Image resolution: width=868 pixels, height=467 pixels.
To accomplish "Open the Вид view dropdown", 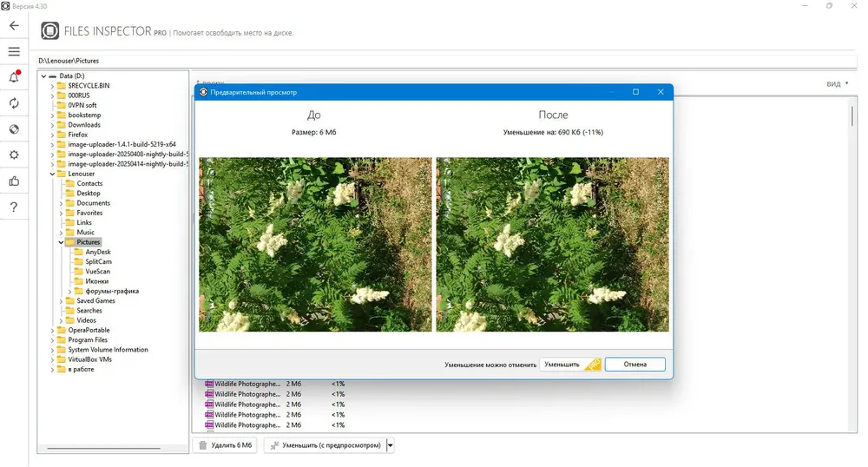I will coord(838,84).
